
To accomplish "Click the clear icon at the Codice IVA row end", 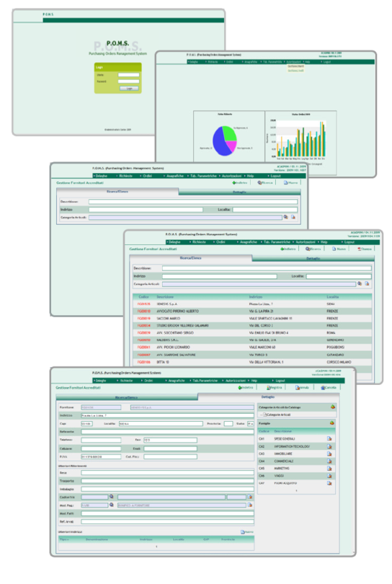I will [x=250, y=497].
